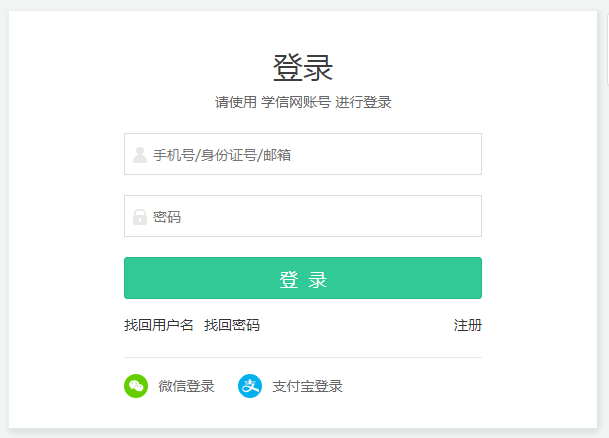Click the 请使用 text in the subtitle
609x438 pixels.
pyautogui.click(x=236, y=102)
